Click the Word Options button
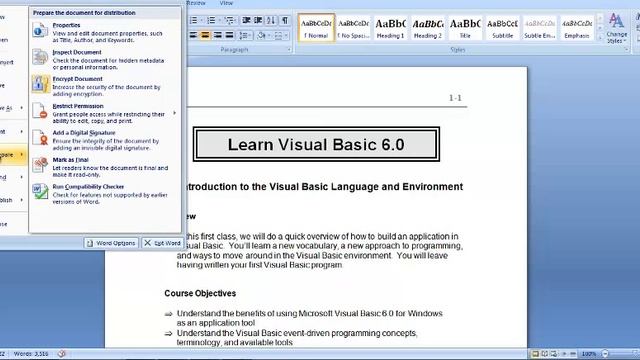 (111, 243)
